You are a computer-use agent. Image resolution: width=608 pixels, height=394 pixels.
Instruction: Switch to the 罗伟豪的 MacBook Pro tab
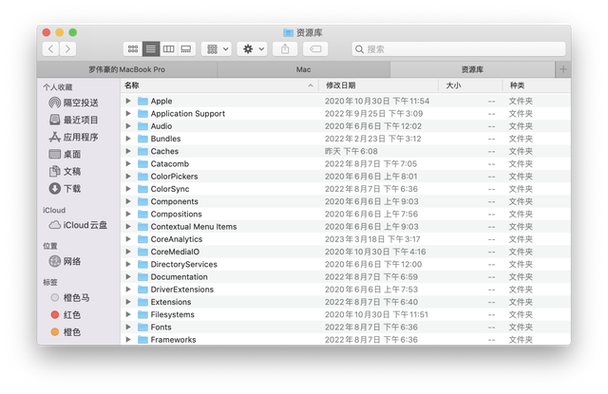pos(127,69)
